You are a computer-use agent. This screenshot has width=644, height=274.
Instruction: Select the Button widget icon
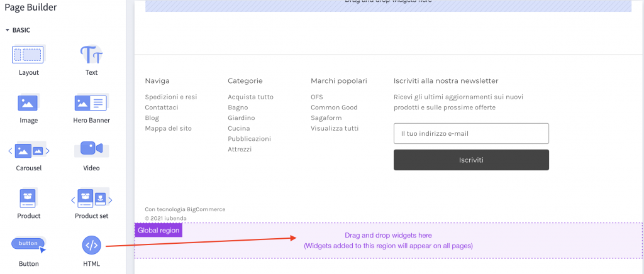(x=28, y=244)
